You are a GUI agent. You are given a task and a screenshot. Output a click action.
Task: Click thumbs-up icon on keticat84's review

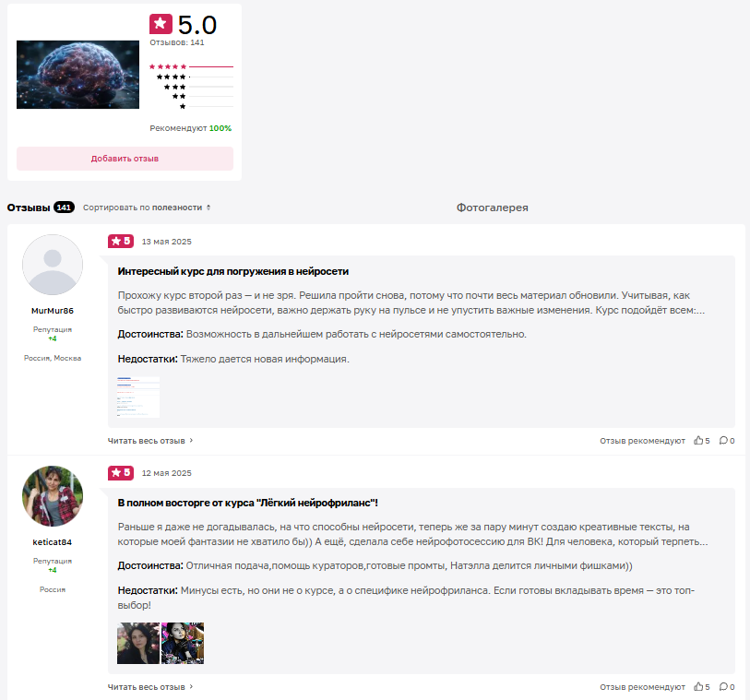click(698, 686)
